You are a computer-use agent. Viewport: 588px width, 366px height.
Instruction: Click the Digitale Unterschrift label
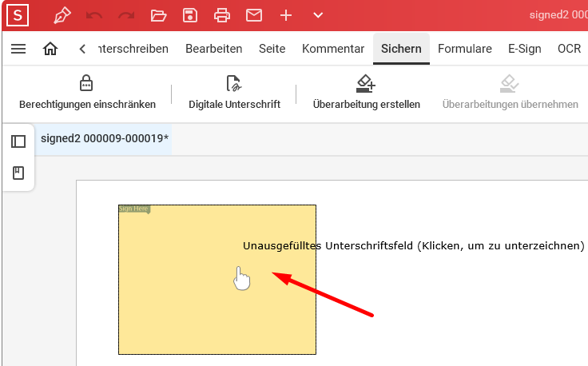(x=234, y=104)
